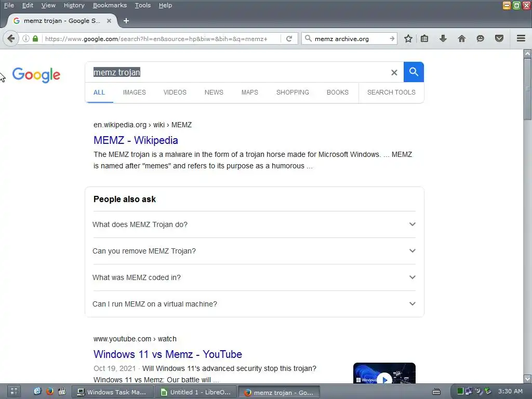Show bookmarks list icon in toolbar
The height and width of the screenshot is (399, 532).
424,38
